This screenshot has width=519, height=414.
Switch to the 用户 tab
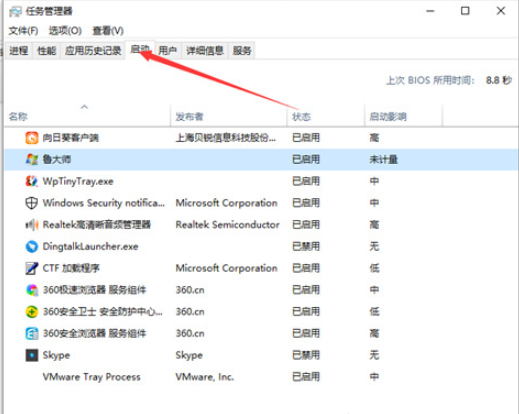(167, 51)
